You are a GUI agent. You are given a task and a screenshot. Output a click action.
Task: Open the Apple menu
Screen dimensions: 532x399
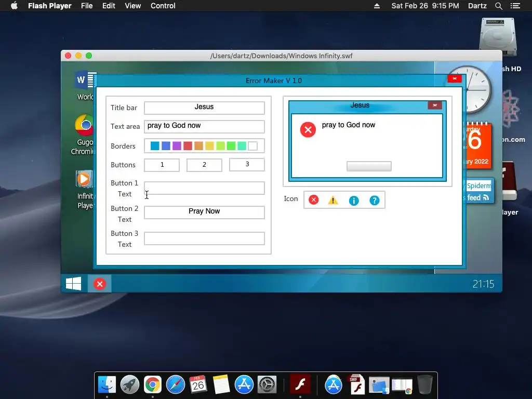click(x=14, y=6)
